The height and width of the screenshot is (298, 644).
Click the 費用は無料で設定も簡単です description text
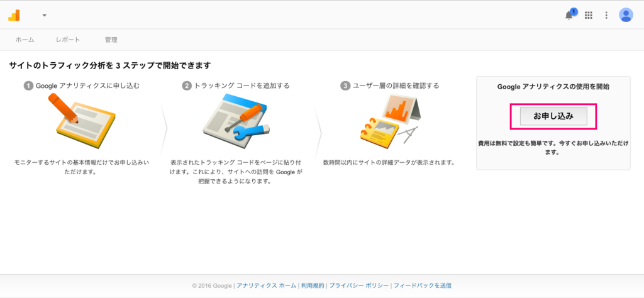point(553,148)
